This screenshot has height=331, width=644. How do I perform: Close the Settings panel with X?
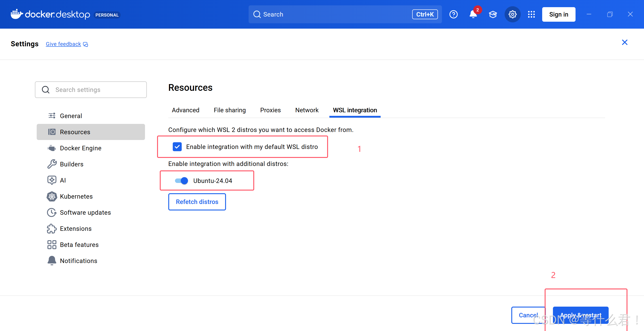pos(625,42)
